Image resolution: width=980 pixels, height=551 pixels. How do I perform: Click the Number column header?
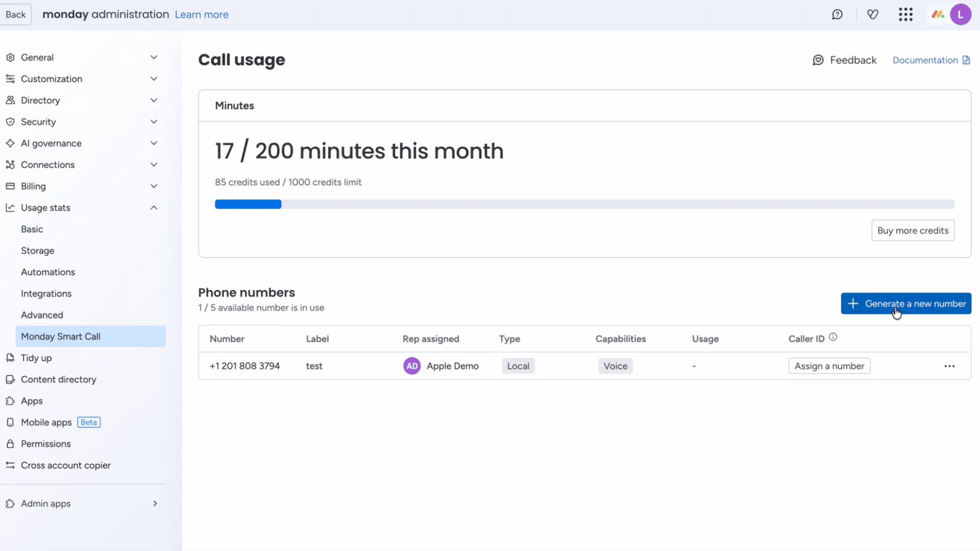click(x=227, y=339)
